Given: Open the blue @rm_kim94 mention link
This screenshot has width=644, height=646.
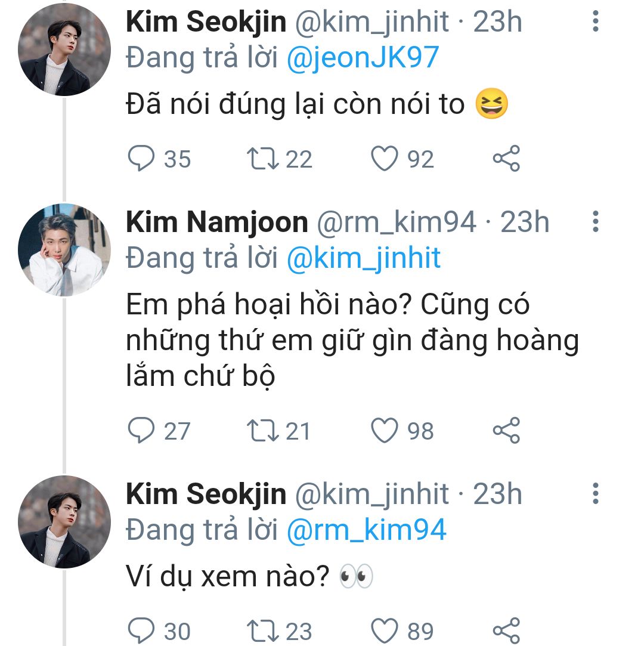Looking at the screenshot, I should click(x=366, y=530).
